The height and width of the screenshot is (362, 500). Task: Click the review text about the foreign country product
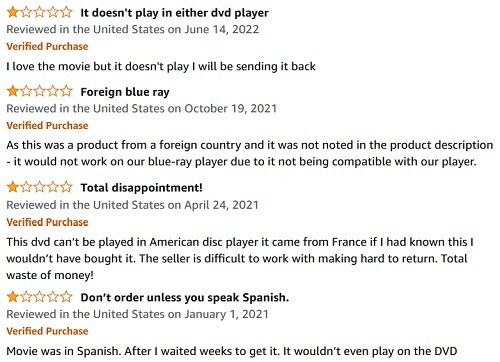click(250, 153)
